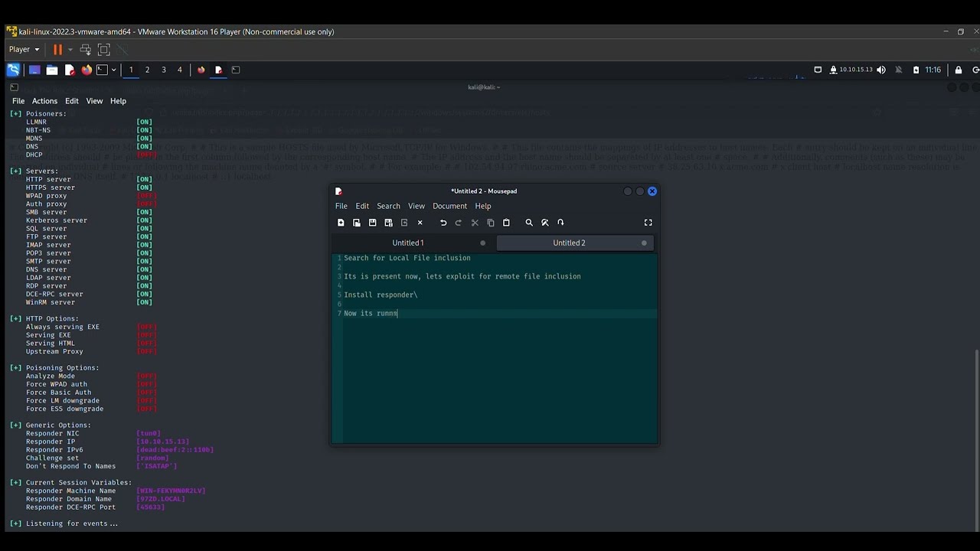Click the 'Listening for events...' terminal line

(x=64, y=523)
